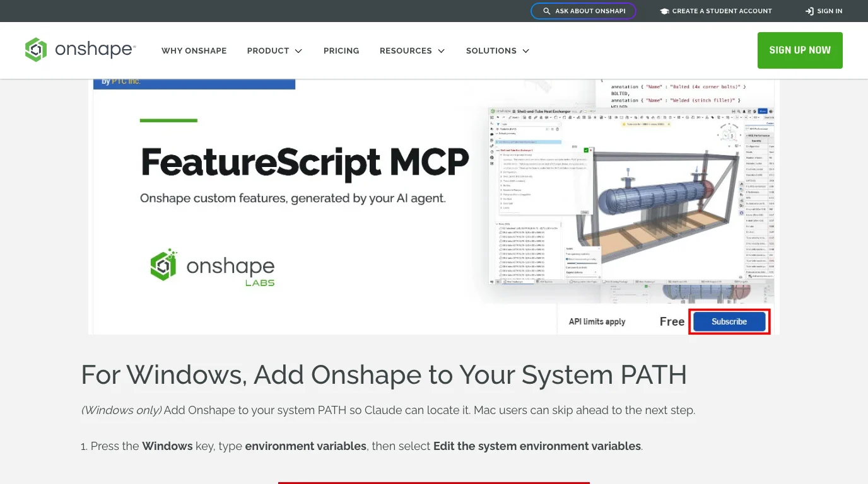Expand the Resources dropdown menu

412,50
